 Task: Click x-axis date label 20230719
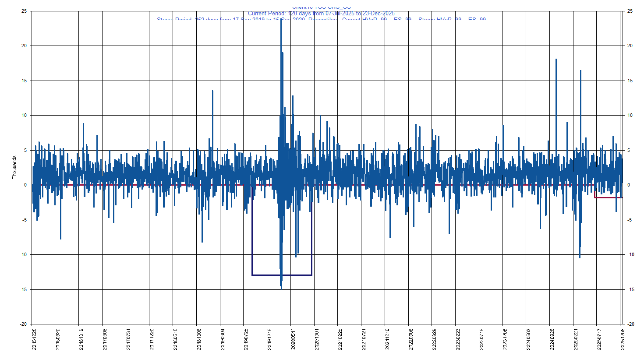click(482, 339)
